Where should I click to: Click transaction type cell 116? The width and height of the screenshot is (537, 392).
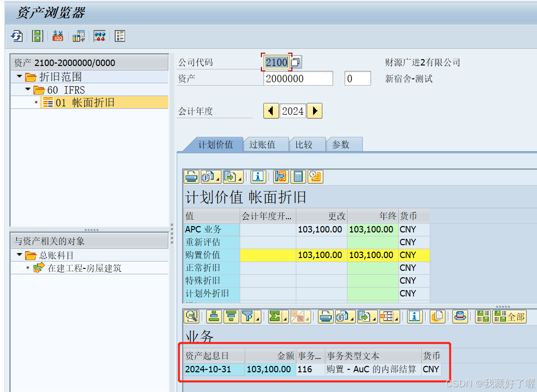[x=310, y=369]
